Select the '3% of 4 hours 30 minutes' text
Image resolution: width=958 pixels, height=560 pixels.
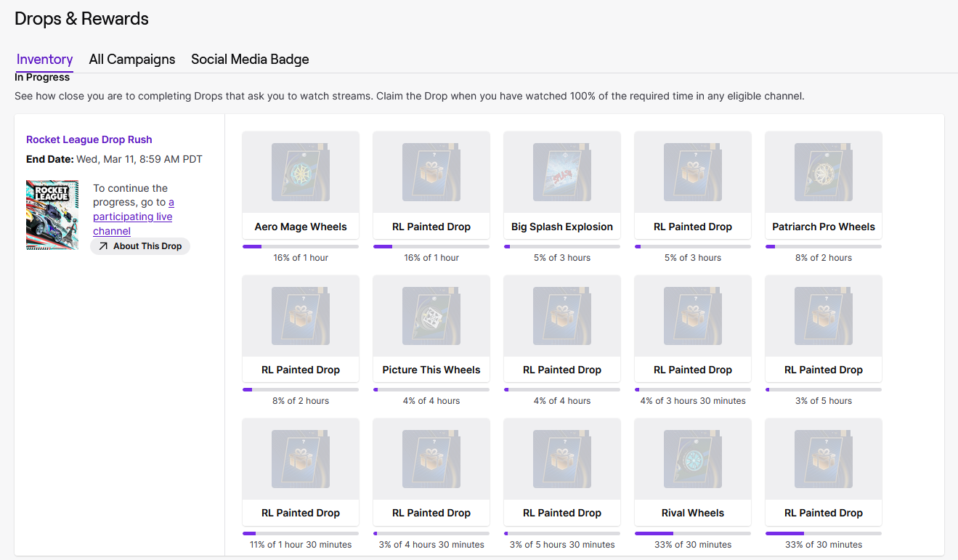click(x=431, y=545)
